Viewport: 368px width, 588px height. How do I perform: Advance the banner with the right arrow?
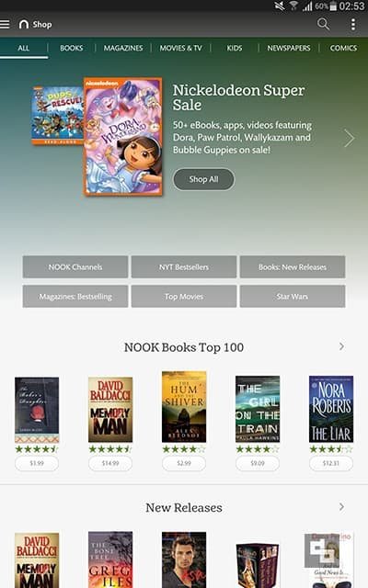[x=350, y=139]
